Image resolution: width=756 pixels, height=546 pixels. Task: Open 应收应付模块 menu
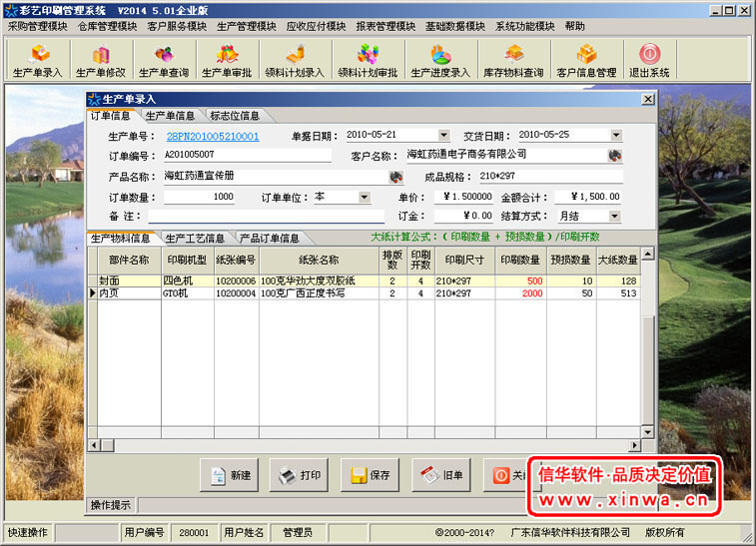pos(316,27)
